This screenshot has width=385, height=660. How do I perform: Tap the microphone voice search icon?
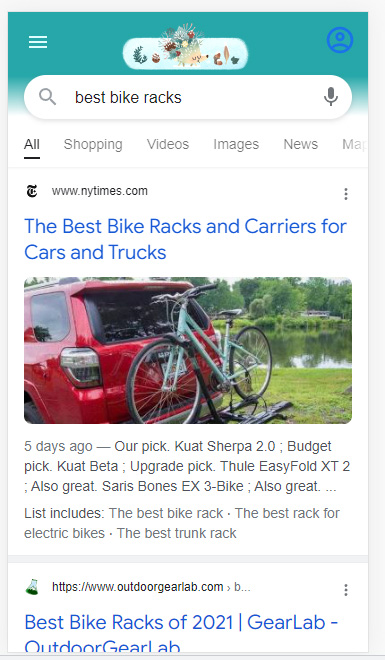(331, 97)
